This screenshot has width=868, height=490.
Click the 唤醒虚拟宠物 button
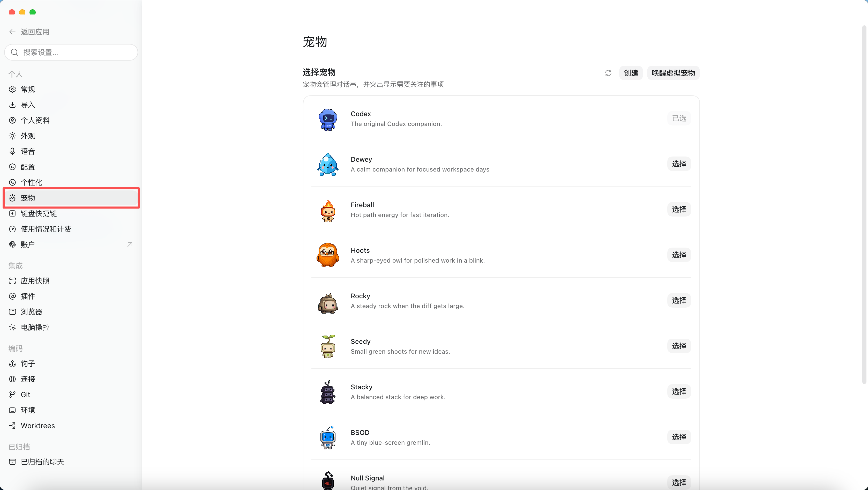[673, 73]
